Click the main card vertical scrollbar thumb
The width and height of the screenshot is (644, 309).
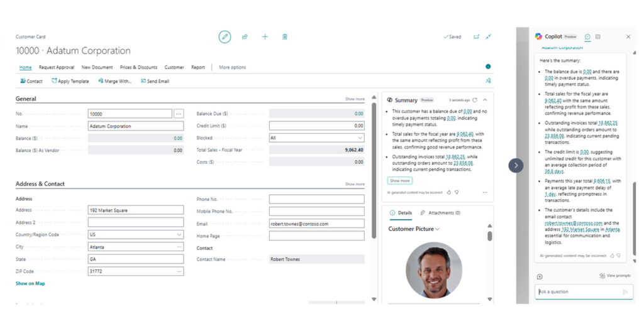[x=374, y=170]
